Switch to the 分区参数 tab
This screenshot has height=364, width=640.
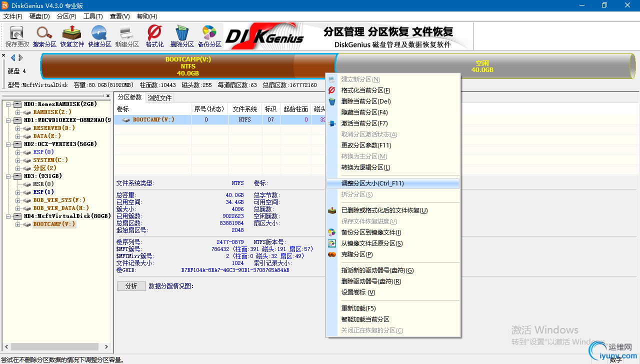pyautogui.click(x=130, y=97)
